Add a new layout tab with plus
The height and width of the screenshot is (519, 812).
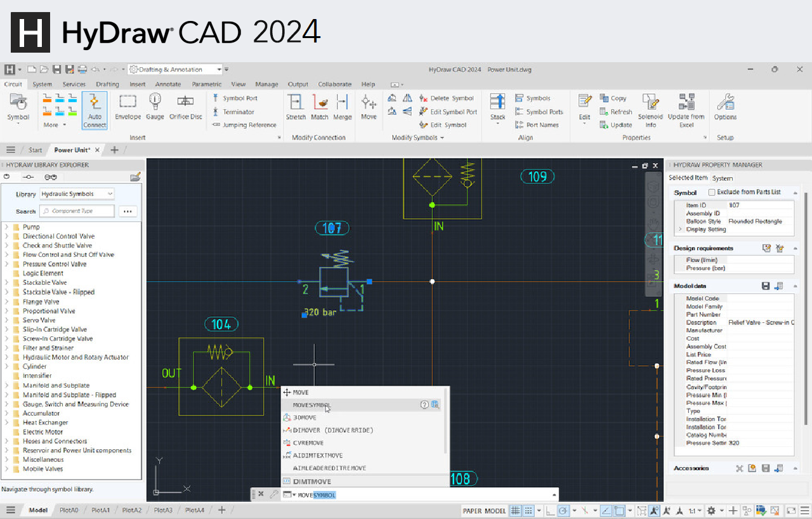coord(221,510)
